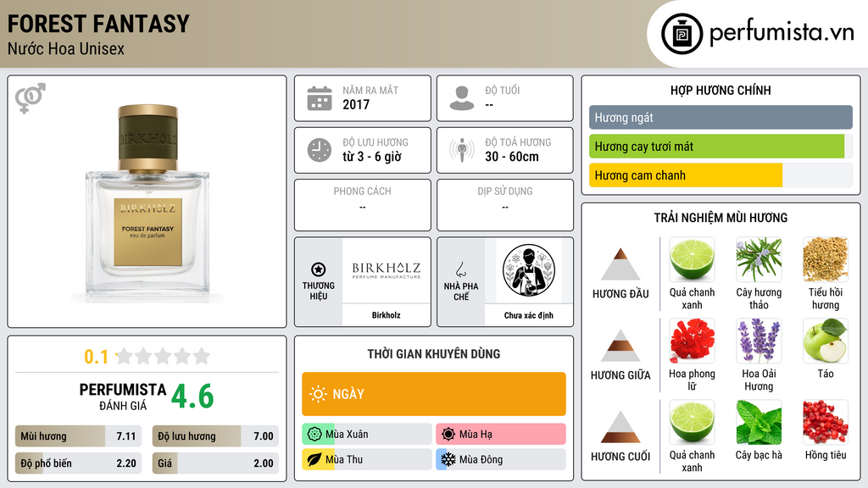
Task: Click the Trải nghiệm mùi hương heading
Action: point(721,218)
